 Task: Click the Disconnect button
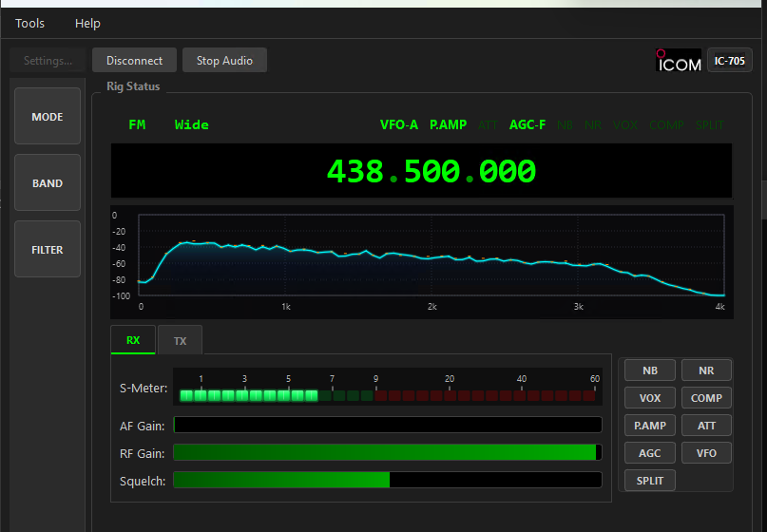coord(135,60)
